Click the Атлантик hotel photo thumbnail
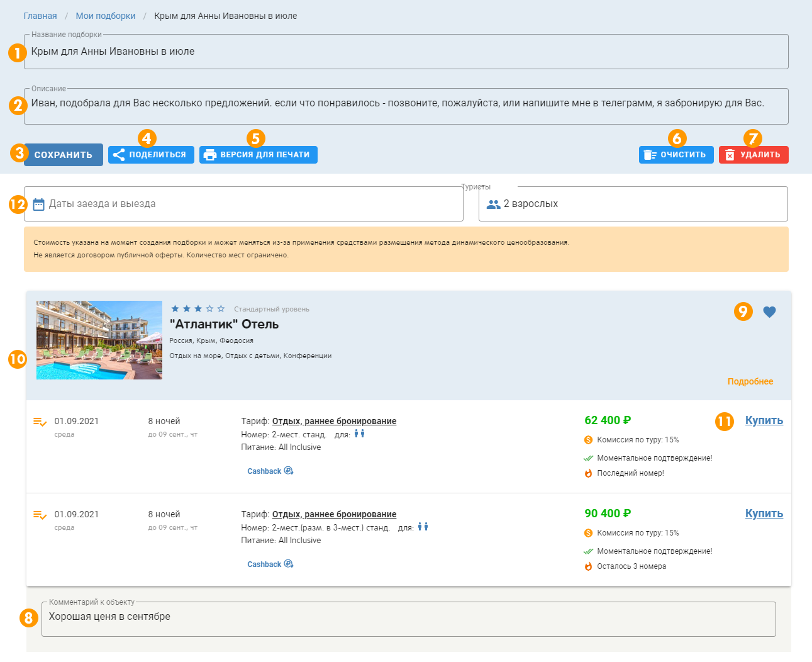Viewport: 812px width, 662px height. coord(99,340)
